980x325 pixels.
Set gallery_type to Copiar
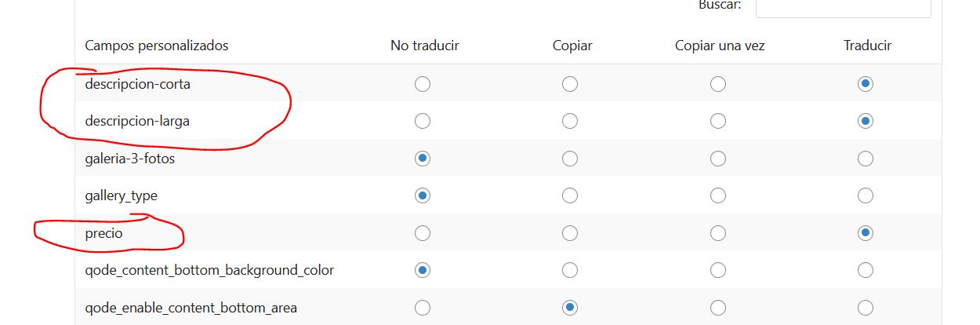(x=570, y=195)
